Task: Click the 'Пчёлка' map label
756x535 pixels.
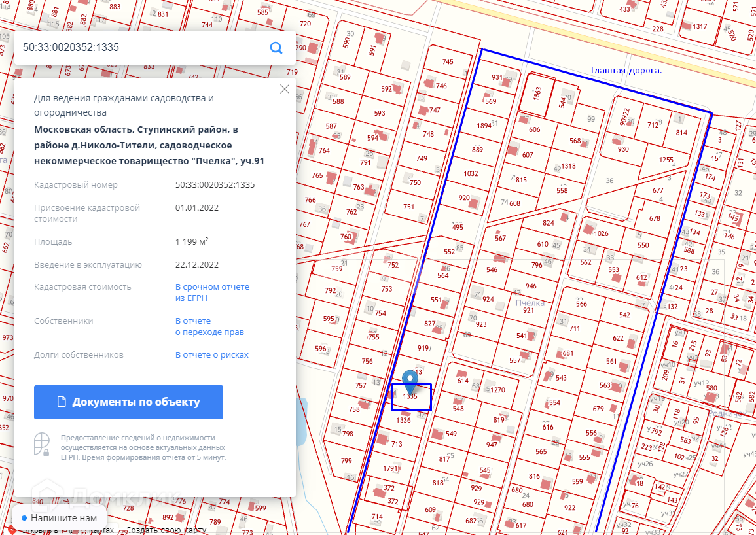Action: (530, 303)
